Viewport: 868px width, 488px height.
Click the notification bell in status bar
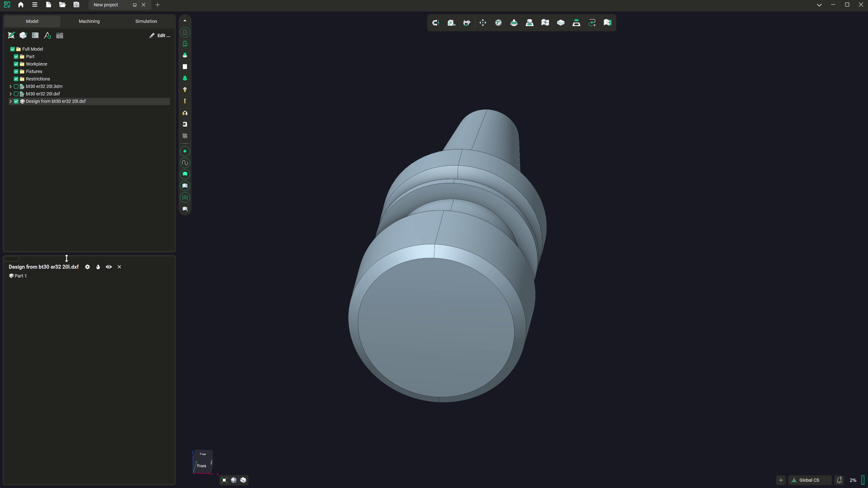click(839, 480)
